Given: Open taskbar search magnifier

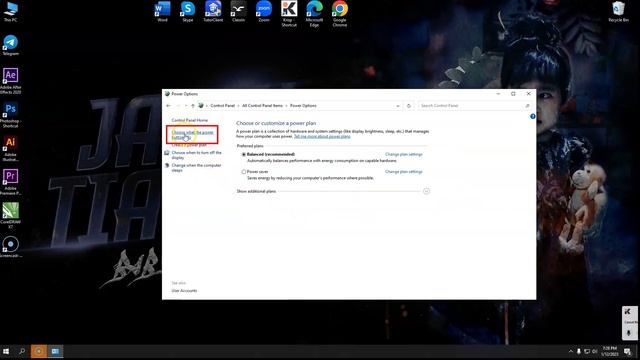Looking at the screenshot, I should 22,351.
